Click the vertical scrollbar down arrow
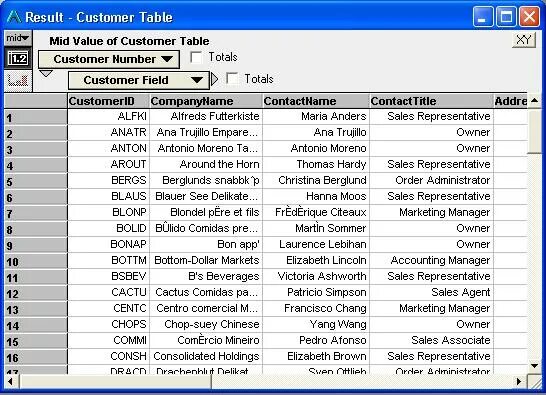 (535, 366)
